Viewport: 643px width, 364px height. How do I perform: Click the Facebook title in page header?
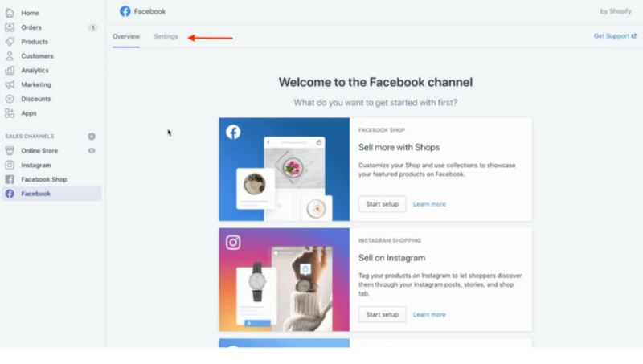pyautogui.click(x=149, y=11)
